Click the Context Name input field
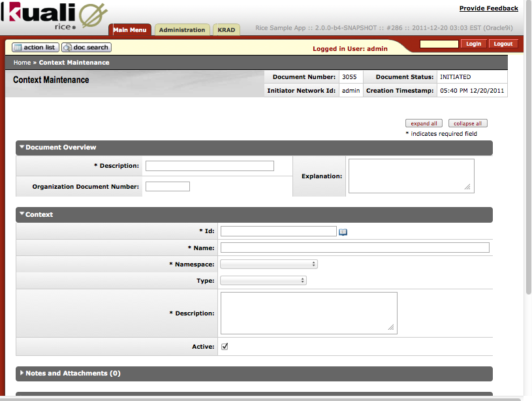 [354, 248]
